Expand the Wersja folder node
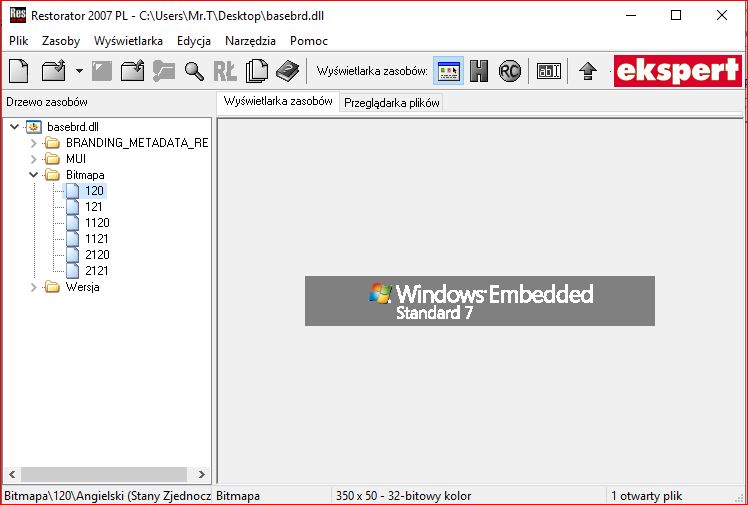Image resolution: width=748 pixels, height=505 pixels. pyautogui.click(x=33, y=287)
